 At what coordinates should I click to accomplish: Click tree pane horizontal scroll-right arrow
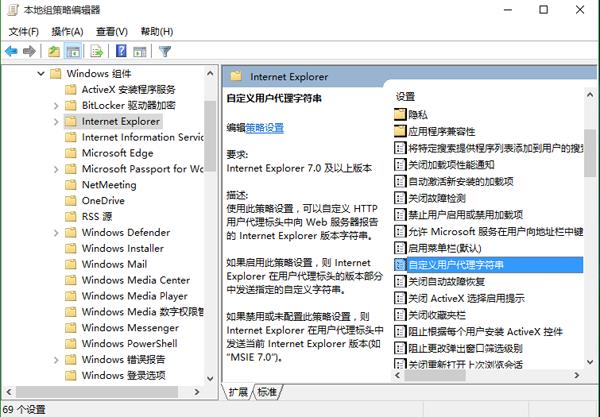click(197, 392)
